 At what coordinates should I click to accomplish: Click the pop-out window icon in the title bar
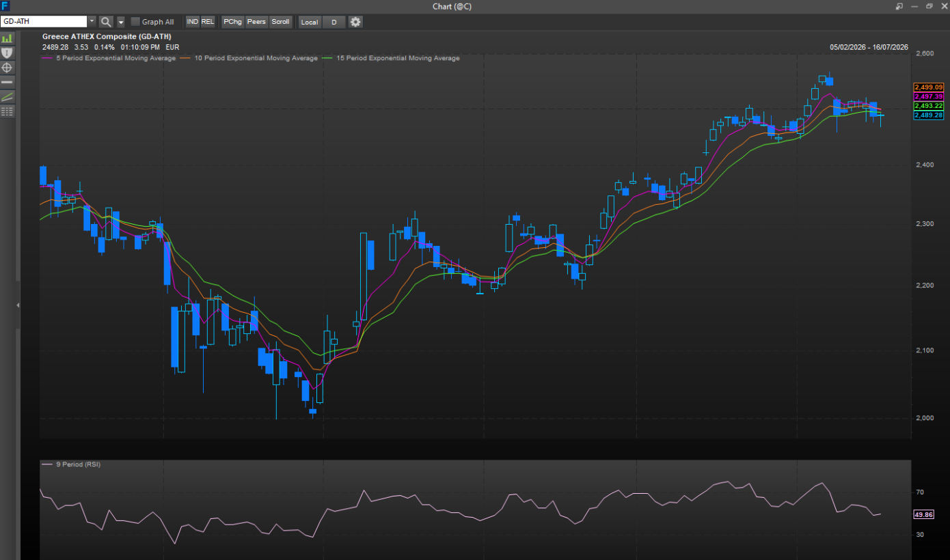(x=899, y=6)
